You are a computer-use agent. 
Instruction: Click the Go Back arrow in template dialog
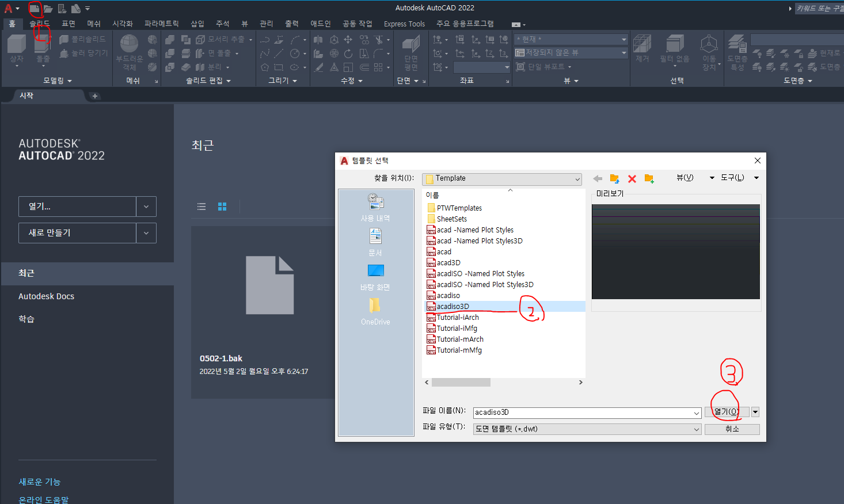[598, 178]
